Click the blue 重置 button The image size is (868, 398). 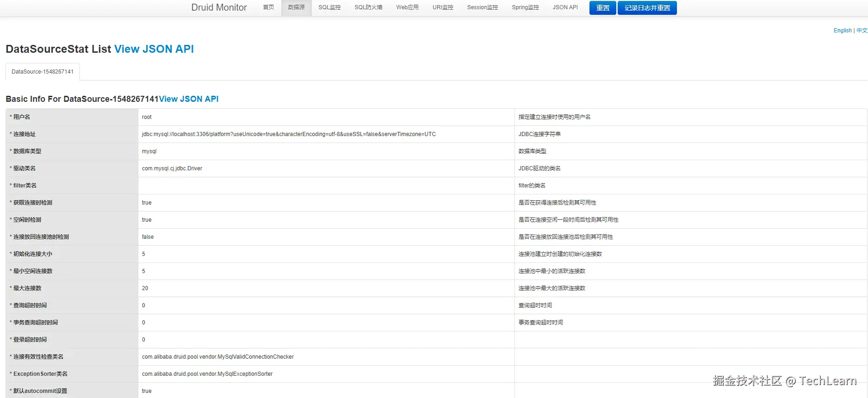tap(602, 8)
